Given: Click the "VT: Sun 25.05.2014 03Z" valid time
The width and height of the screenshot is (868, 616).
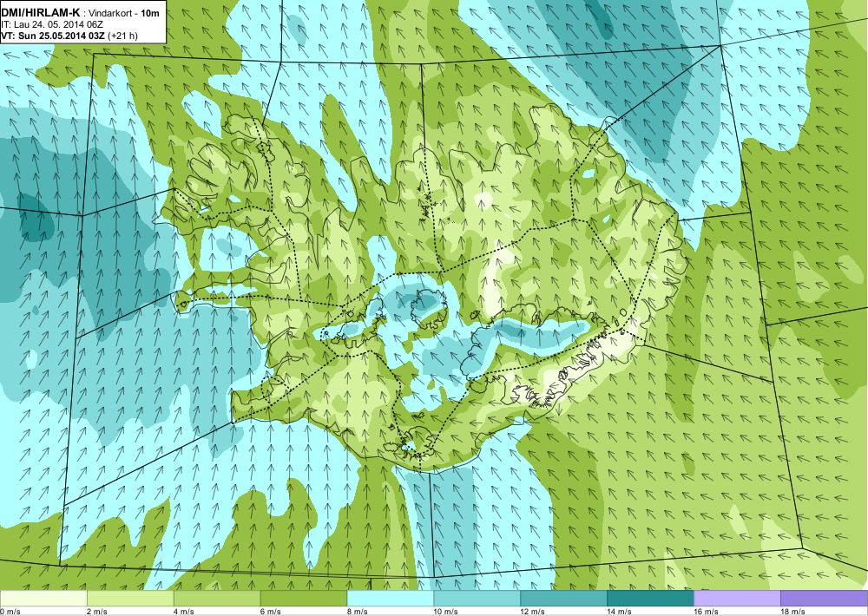Looking at the screenshot, I should [x=53, y=36].
